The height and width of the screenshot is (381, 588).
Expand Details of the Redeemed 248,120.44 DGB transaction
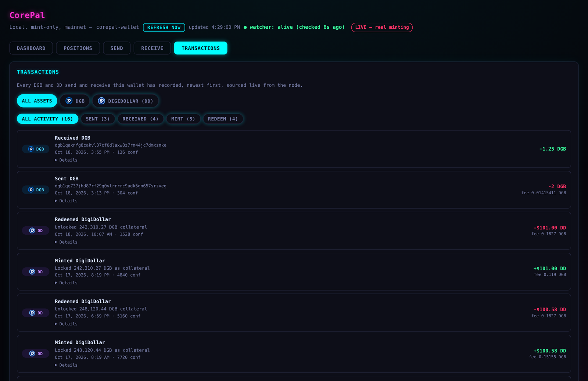click(66, 324)
